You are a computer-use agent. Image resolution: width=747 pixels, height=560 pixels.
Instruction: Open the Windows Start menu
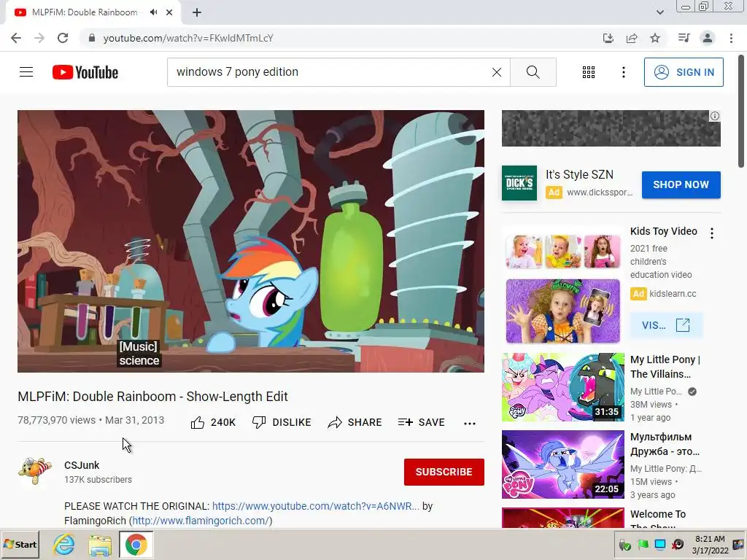(x=20, y=545)
